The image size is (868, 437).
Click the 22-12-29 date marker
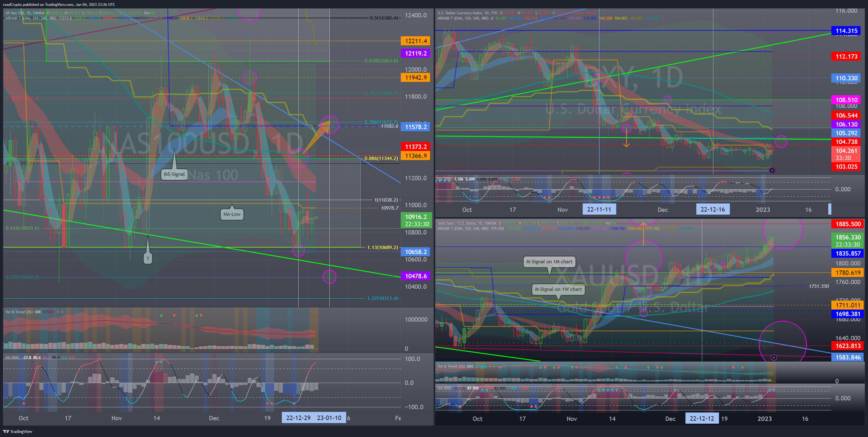(x=298, y=418)
